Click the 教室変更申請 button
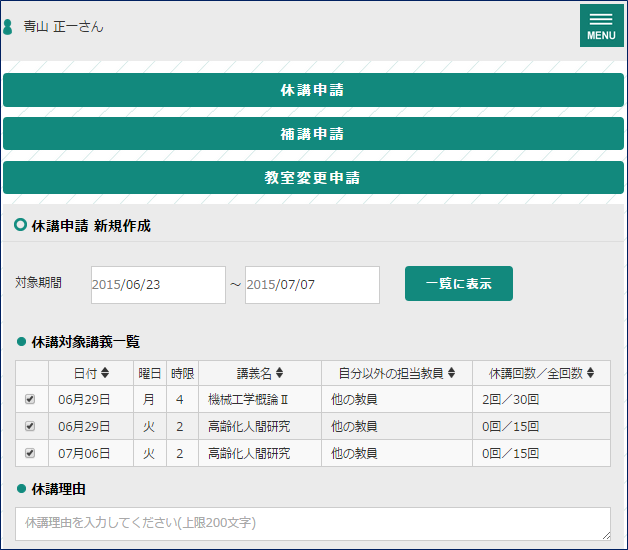 pos(313,177)
